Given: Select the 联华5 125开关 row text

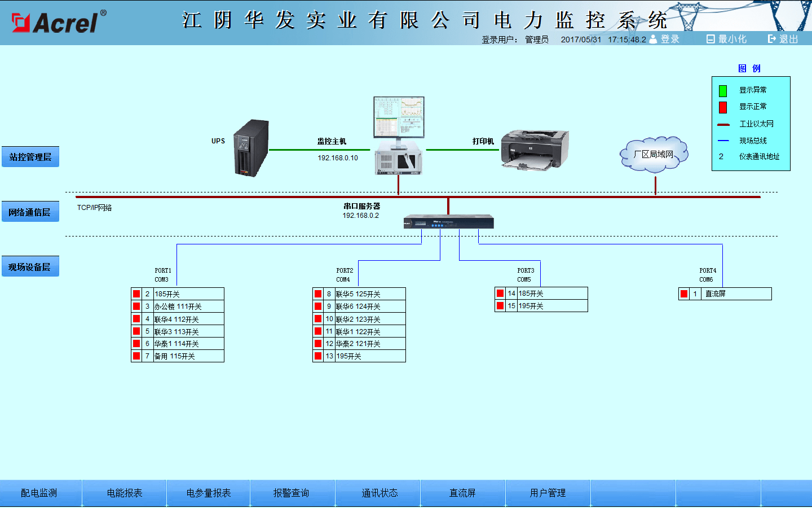Looking at the screenshot, I should 358,294.
